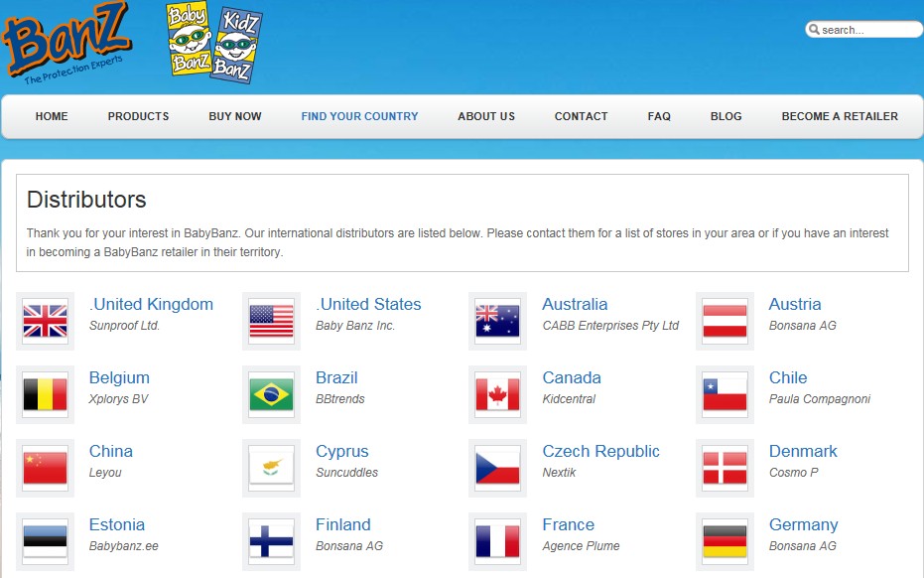The height and width of the screenshot is (578, 924).
Task: Open the FAQ page
Action: [x=659, y=116]
